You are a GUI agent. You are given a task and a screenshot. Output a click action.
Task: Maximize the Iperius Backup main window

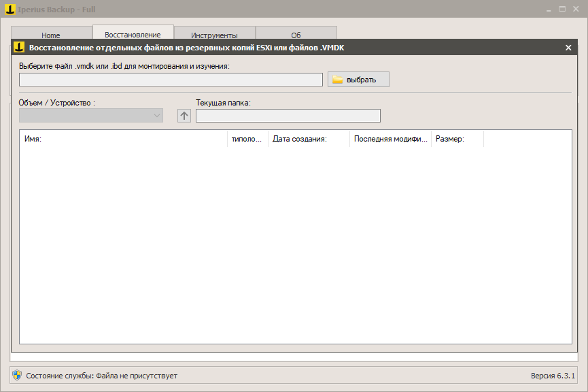click(562, 10)
